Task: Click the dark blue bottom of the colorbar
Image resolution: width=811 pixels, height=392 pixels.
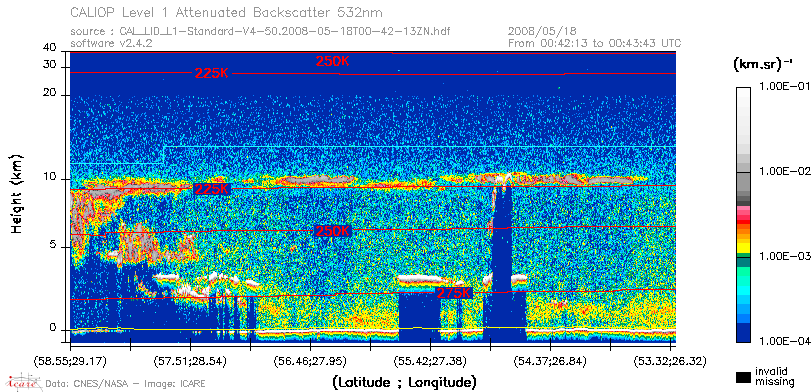Action: [x=744, y=333]
